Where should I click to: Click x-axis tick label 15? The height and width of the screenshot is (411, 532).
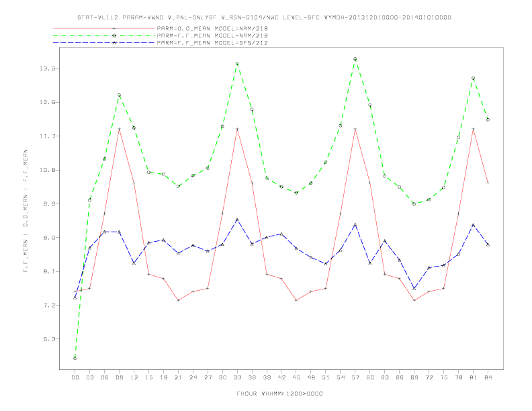click(148, 377)
